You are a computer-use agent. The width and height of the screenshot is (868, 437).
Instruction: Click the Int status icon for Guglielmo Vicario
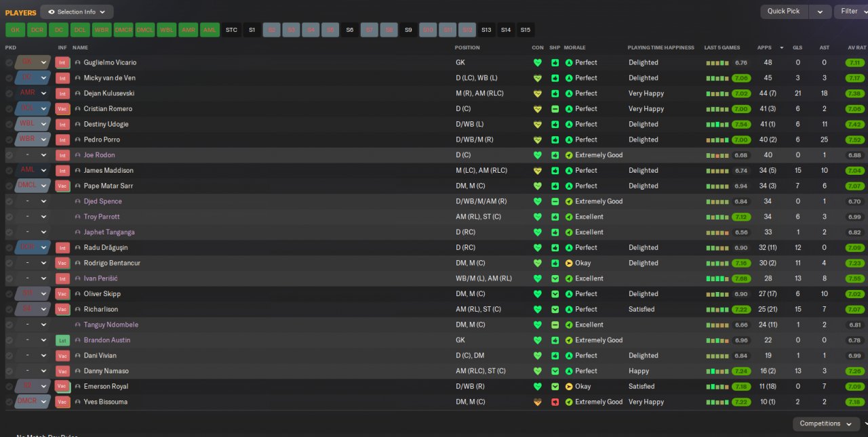coord(62,62)
